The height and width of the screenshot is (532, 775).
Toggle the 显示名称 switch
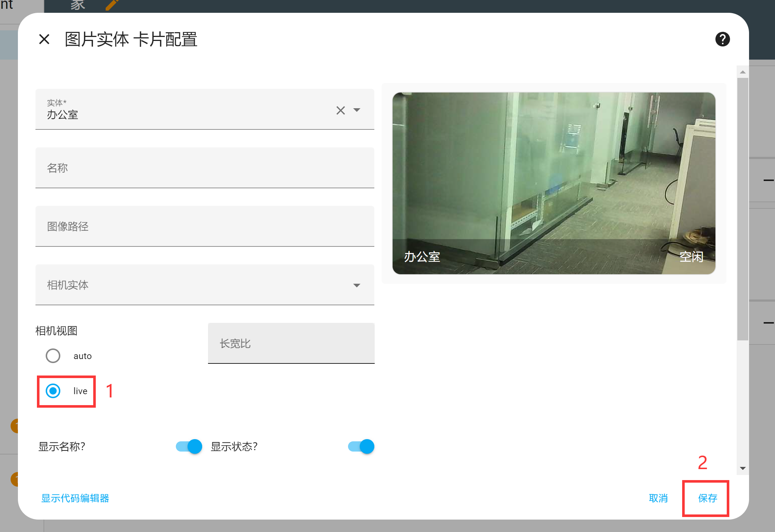click(x=189, y=446)
